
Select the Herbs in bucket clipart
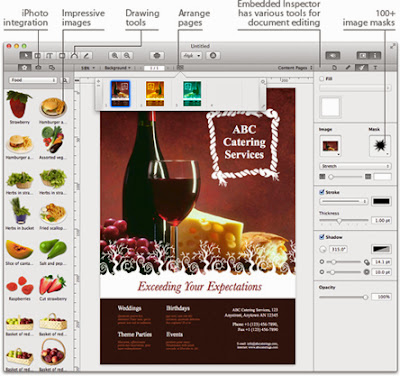point(20,211)
